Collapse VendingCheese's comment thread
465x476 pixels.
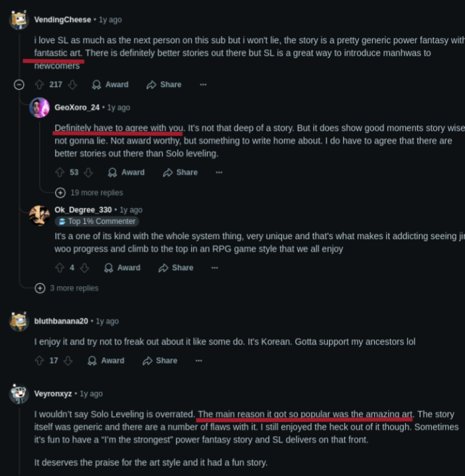point(19,84)
